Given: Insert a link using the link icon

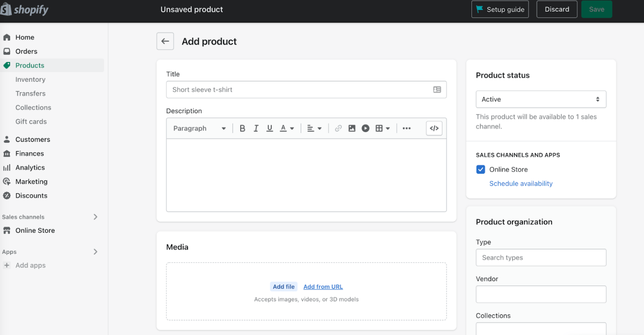Looking at the screenshot, I should [338, 128].
